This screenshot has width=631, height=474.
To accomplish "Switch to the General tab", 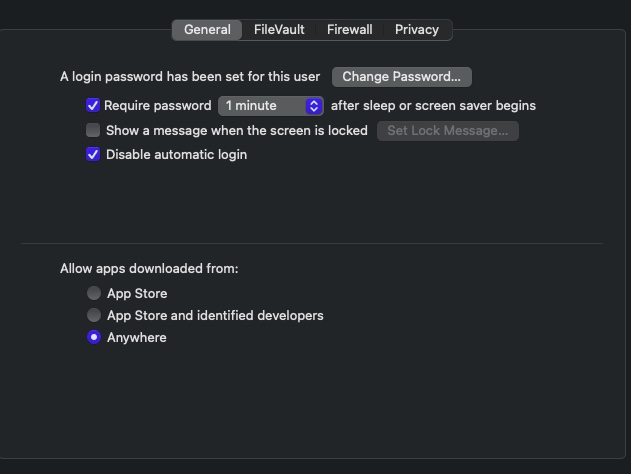I will point(207,30).
